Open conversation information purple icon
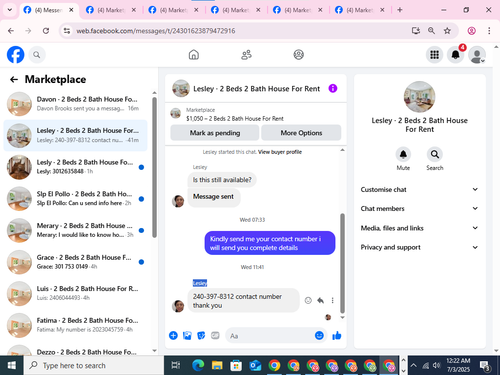The height and width of the screenshot is (375, 500). (333, 88)
